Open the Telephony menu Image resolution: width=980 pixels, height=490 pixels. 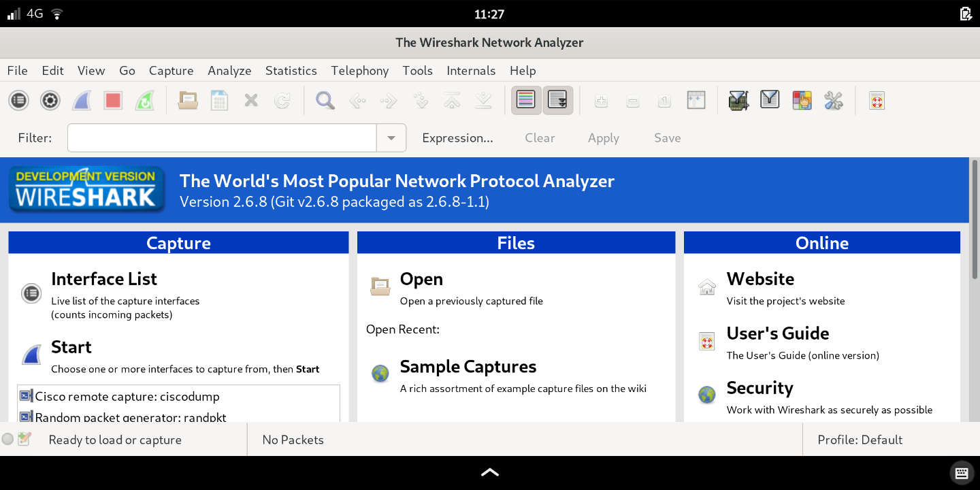(x=359, y=71)
